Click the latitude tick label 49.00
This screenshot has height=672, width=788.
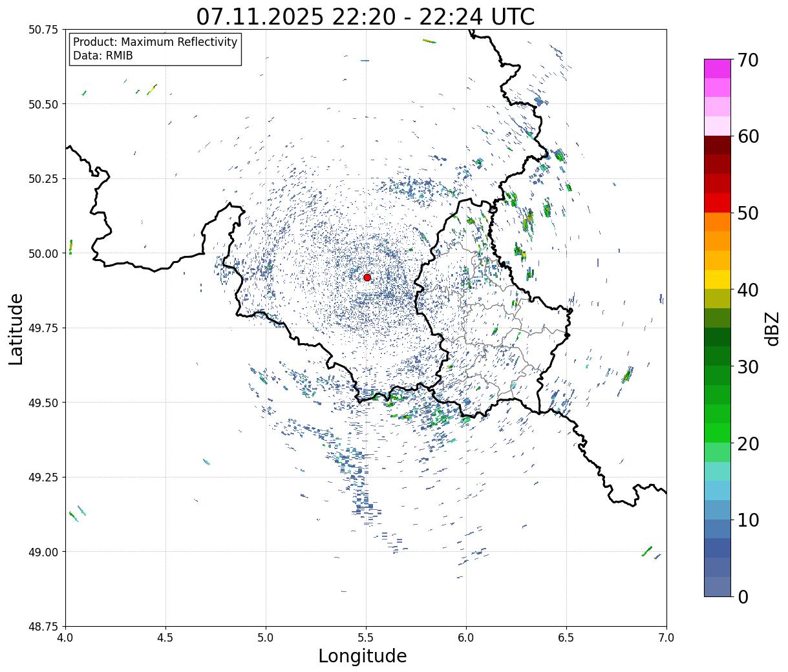[43, 552]
